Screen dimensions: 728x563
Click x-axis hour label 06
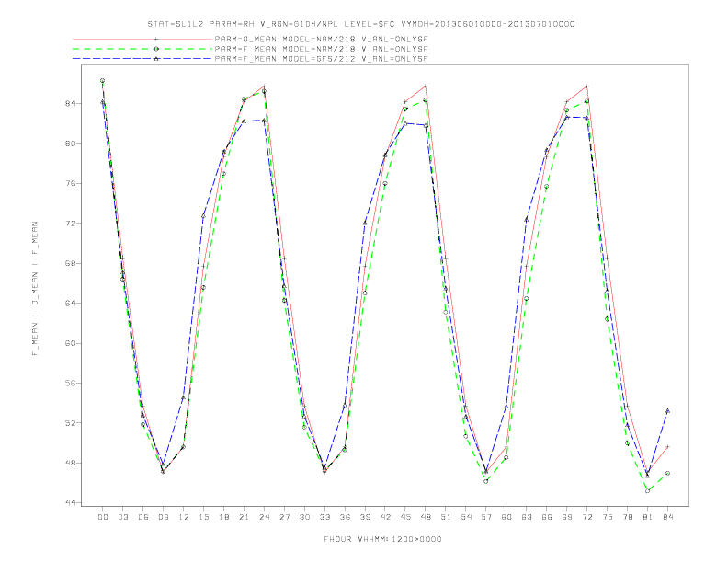point(143,517)
